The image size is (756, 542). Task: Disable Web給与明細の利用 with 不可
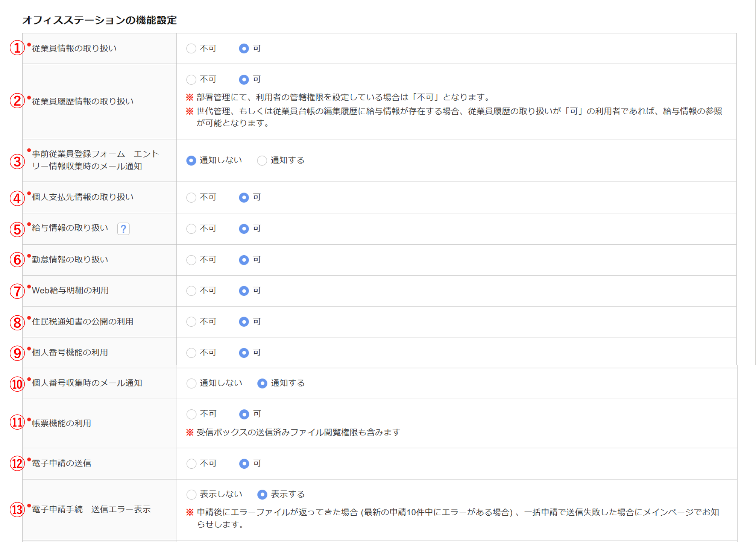tap(191, 291)
